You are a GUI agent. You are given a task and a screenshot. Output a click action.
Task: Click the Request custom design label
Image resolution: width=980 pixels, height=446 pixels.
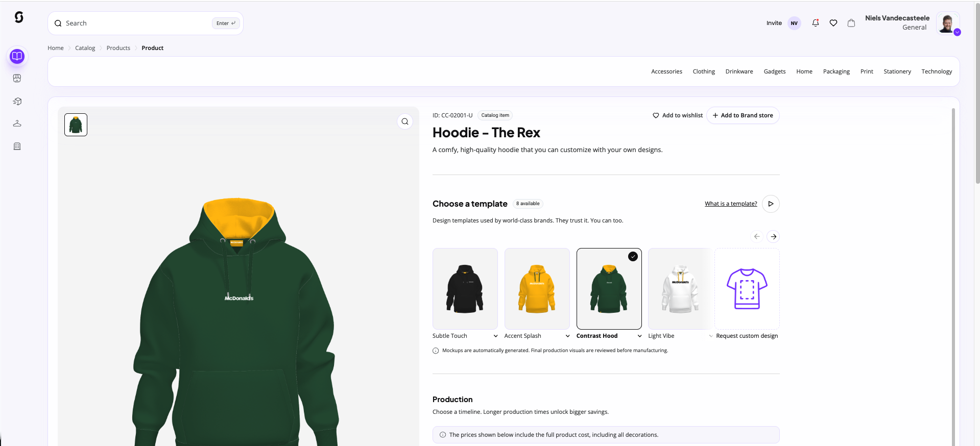(x=747, y=336)
